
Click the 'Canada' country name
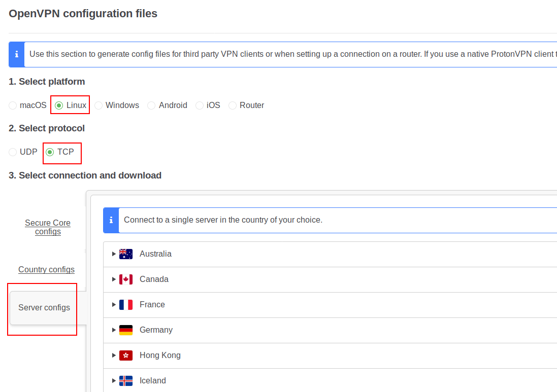(x=154, y=279)
